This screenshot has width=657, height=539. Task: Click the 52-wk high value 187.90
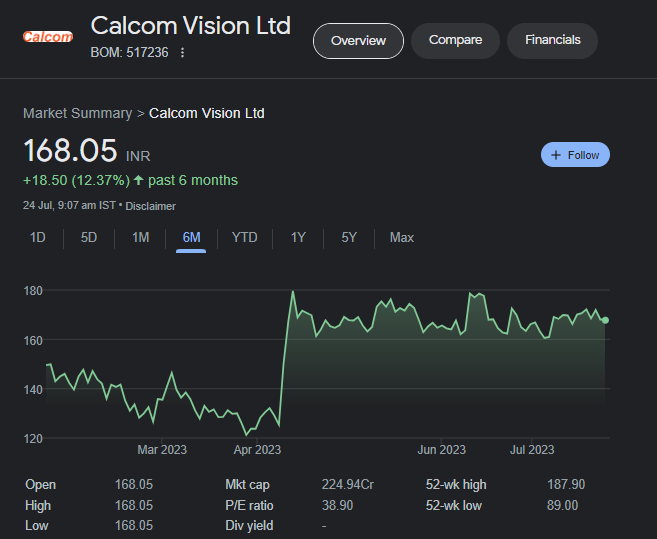566,485
